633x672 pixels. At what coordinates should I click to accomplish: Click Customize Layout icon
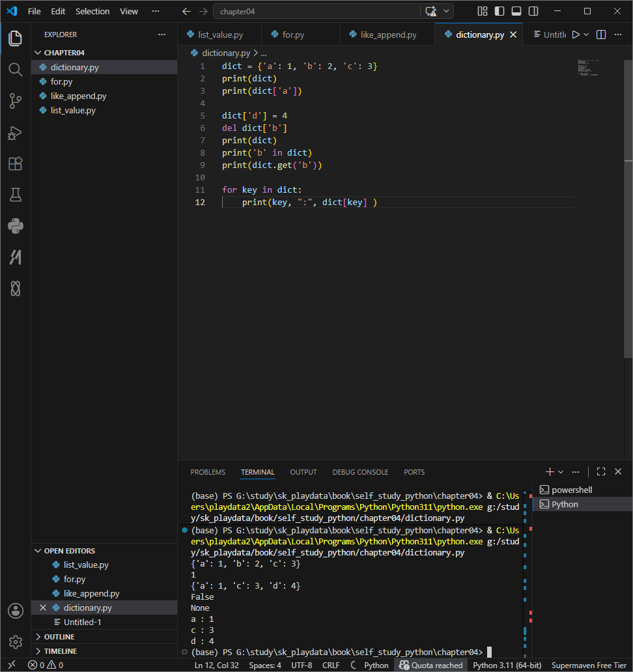(483, 11)
